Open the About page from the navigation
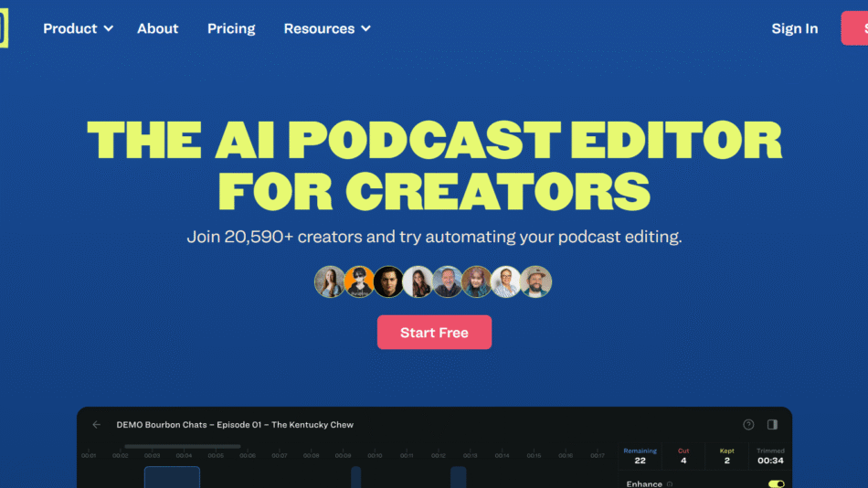The image size is (868, 488). (x=157, y=28)
